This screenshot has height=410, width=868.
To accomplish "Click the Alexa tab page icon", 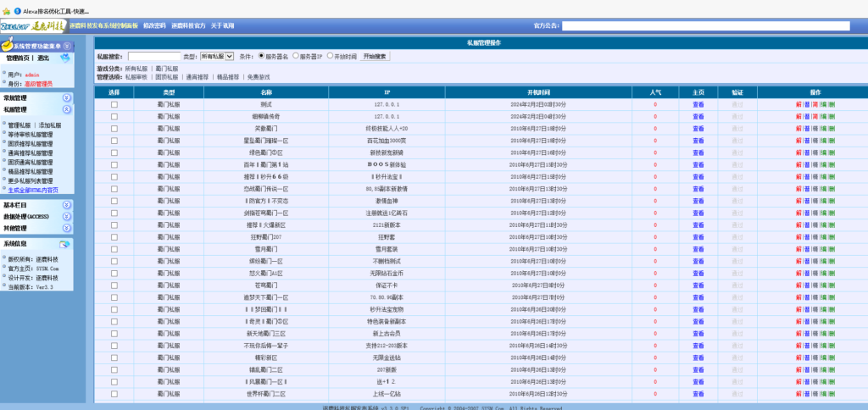I will (x=17, y=9).
